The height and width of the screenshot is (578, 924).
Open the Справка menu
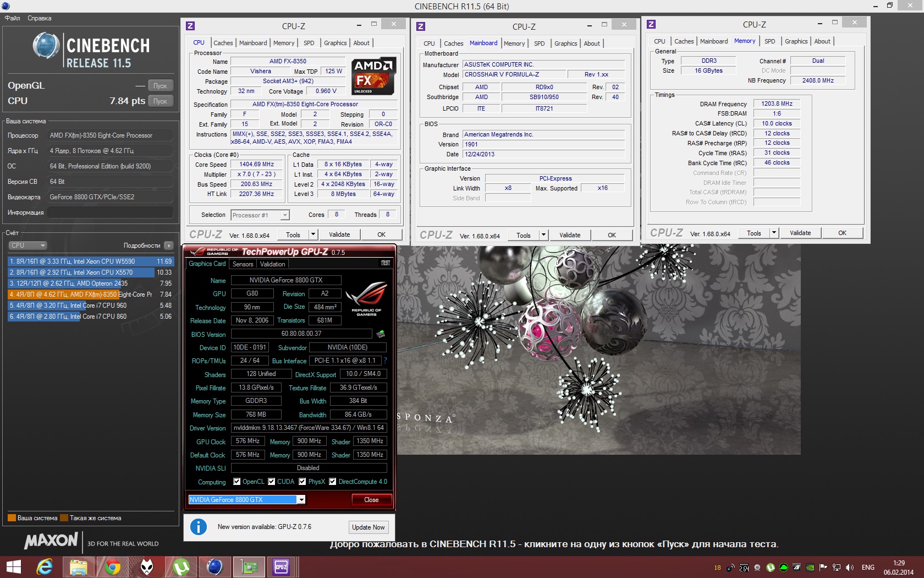(40, 18)
